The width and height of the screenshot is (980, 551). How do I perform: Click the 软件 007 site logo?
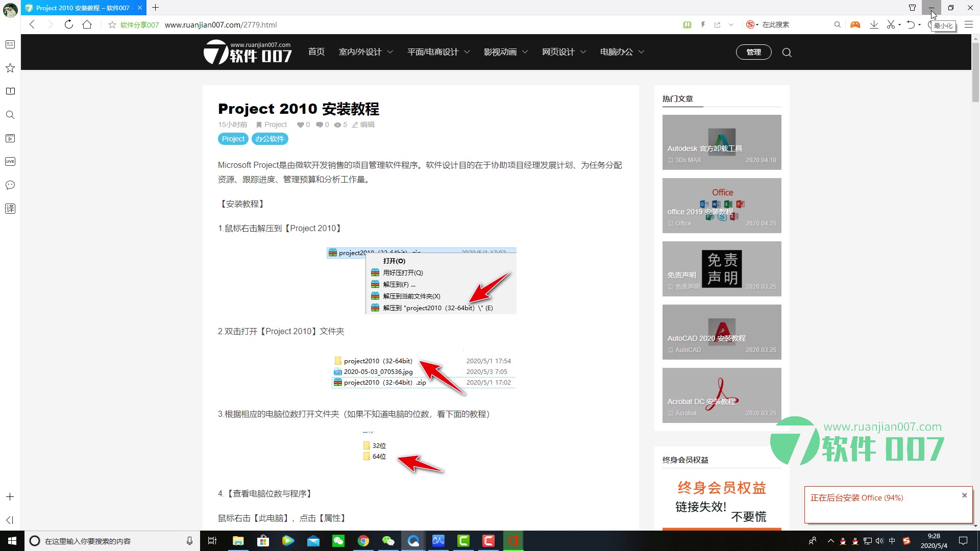coord(248,52)
